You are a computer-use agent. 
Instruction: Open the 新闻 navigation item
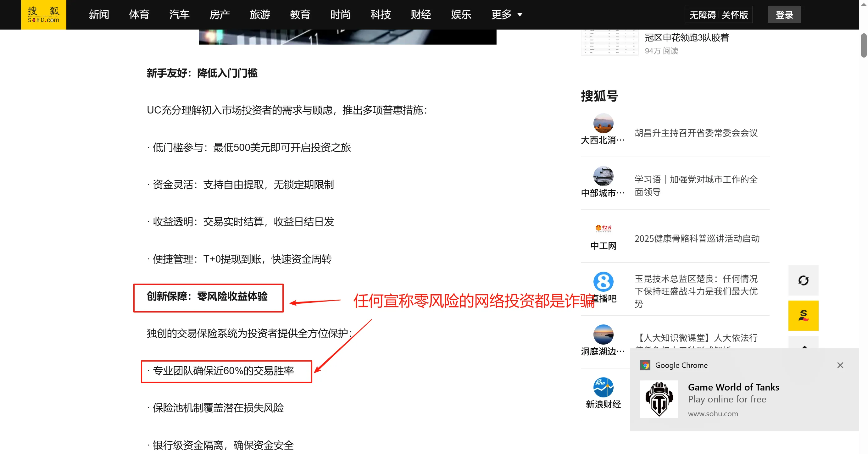pos(99,15)
